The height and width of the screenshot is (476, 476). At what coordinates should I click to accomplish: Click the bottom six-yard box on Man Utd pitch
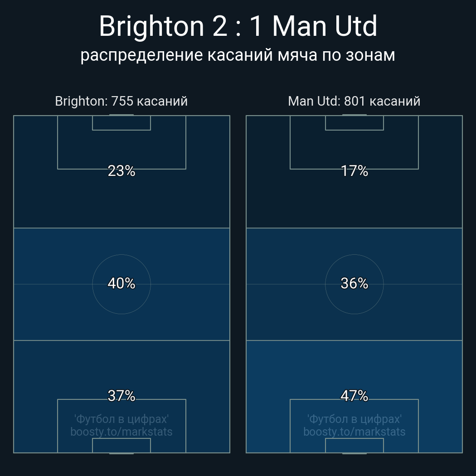[x=354, y=445]
